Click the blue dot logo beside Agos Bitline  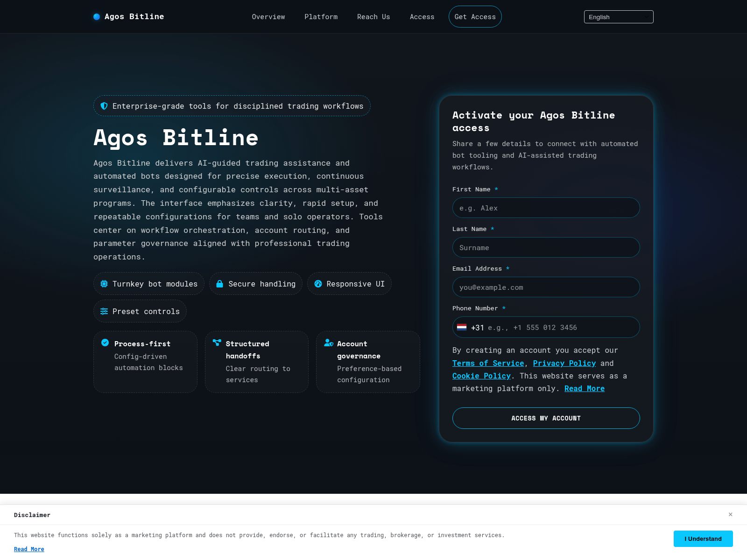click(x=97, y=17)
